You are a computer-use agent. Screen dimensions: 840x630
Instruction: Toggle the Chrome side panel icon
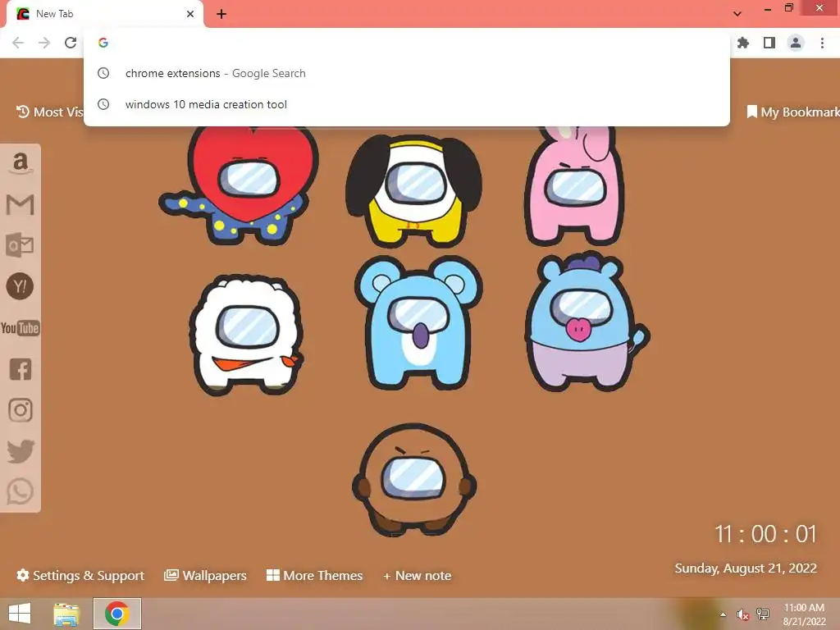tap(769, 43)
